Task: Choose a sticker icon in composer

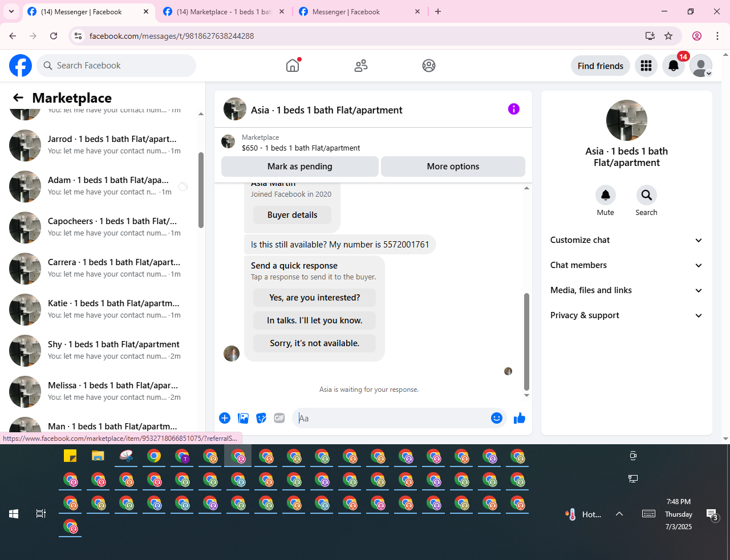Action: [x=261, y=418]
